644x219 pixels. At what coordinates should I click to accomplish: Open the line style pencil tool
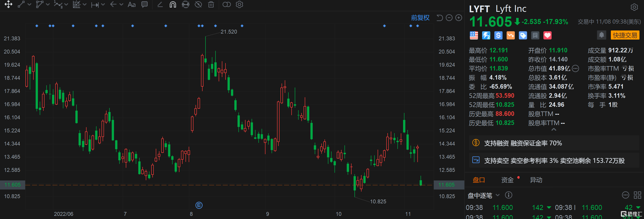pos(160,5)
